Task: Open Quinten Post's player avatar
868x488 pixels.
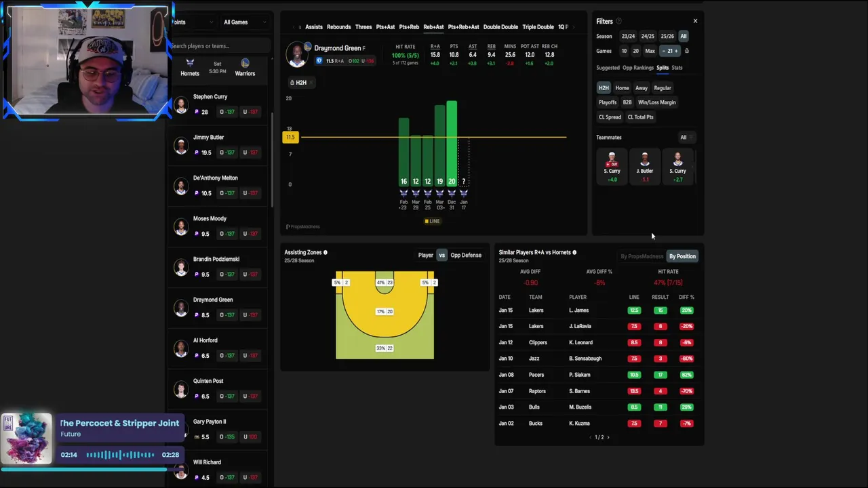Action: click(180, 389)
